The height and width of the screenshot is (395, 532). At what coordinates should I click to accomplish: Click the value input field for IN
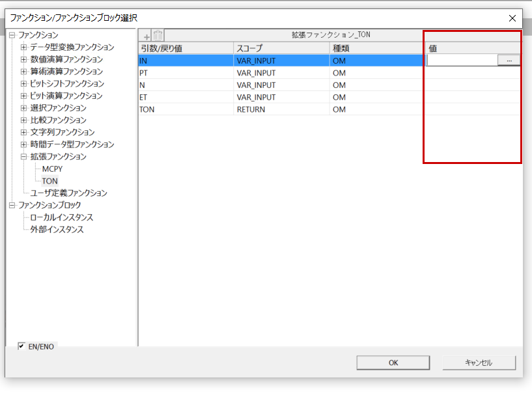click(462, 60)
